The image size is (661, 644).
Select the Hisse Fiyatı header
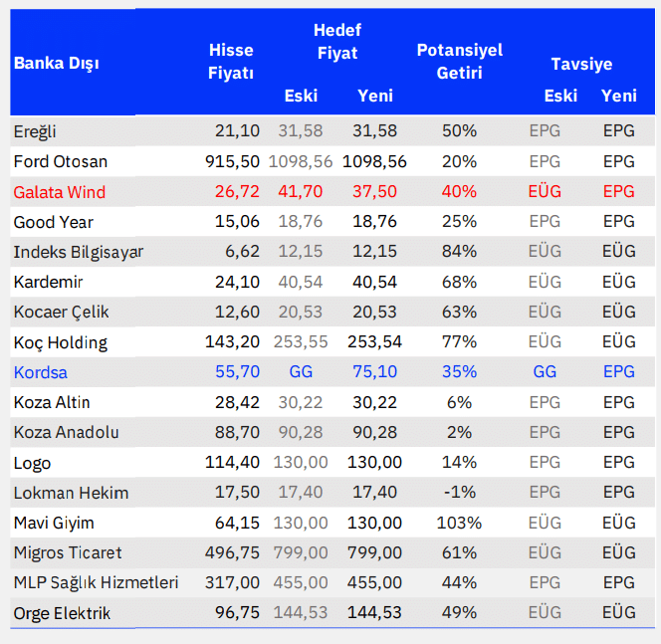tap(231, 62)
